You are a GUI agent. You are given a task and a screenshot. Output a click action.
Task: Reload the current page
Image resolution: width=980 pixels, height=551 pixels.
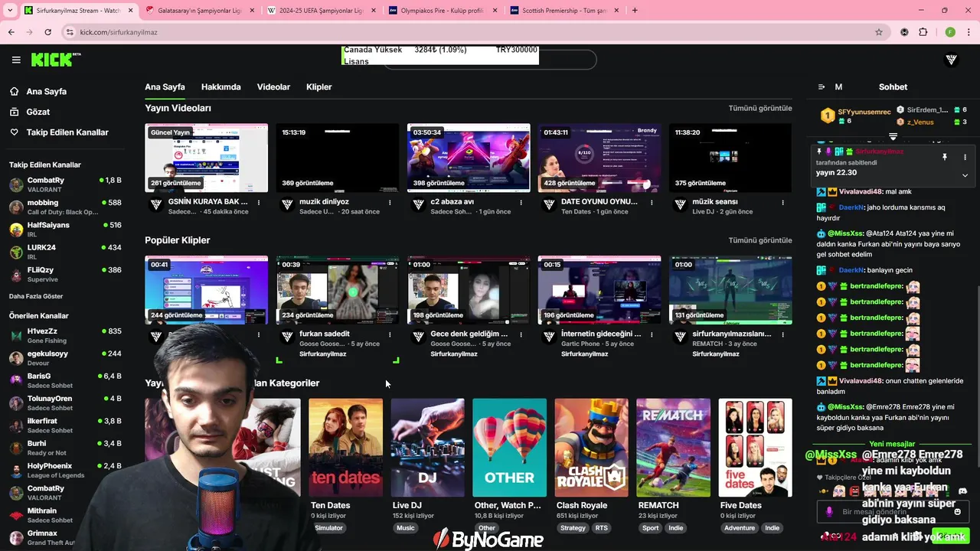coord(47,32)
